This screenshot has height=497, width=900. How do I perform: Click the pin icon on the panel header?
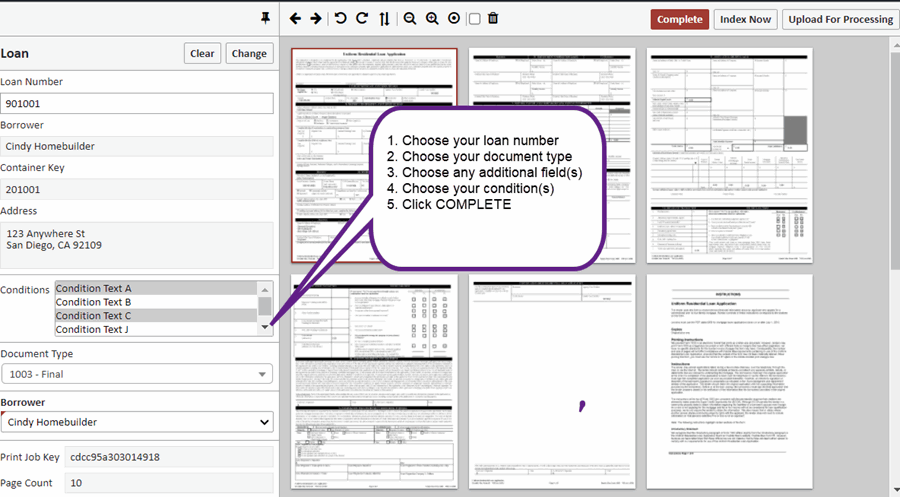pyautogui.click(x=265, y=18)
